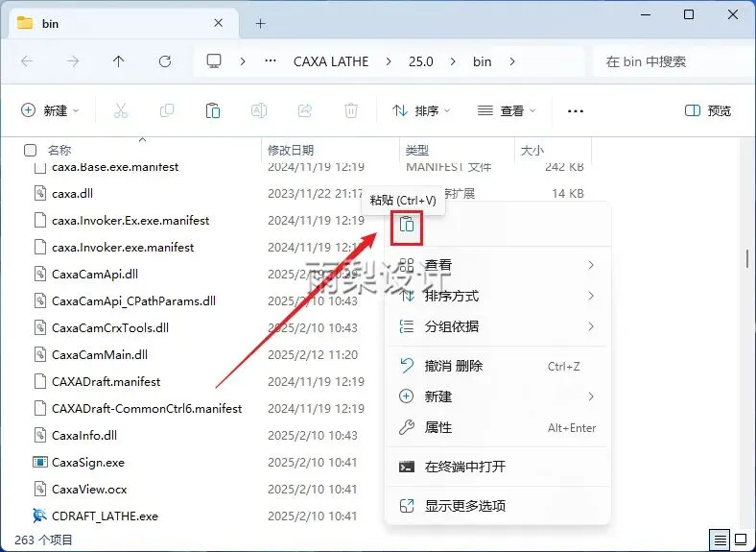Open the 新建 dropdown in the toolbar
The image size is (756, 552).
[x=50, y=111]
